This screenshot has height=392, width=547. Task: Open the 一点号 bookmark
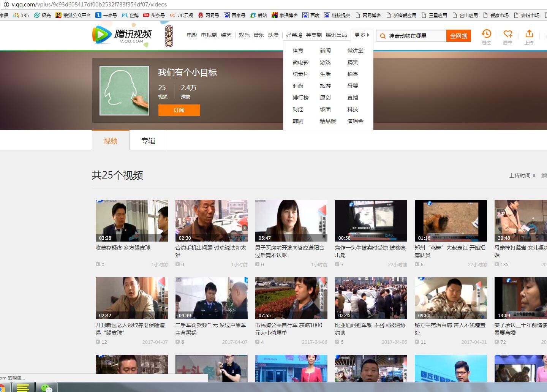pyautogui.click(x=106, y=15)
